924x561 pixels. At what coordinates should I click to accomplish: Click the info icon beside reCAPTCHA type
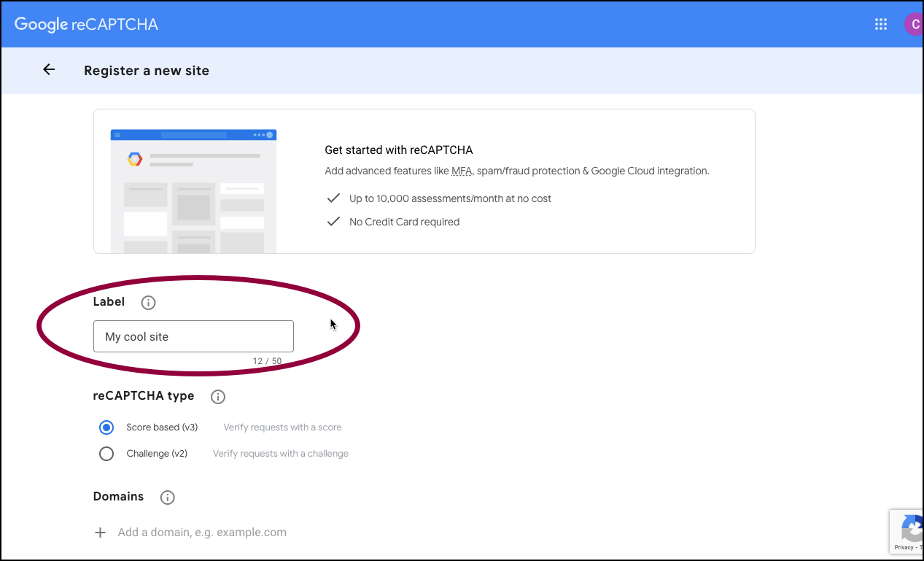[217, 396]
